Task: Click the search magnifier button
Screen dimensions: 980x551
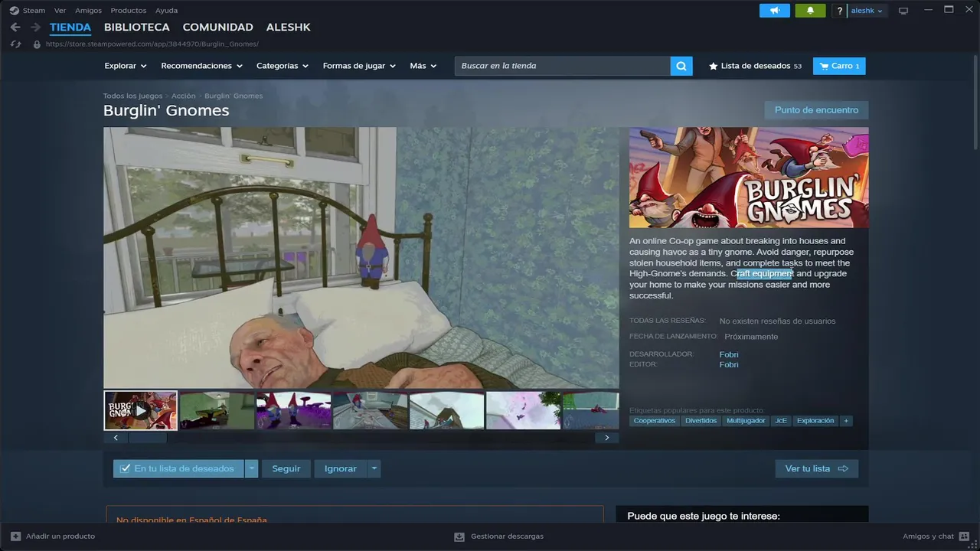Action: [681, 66]
